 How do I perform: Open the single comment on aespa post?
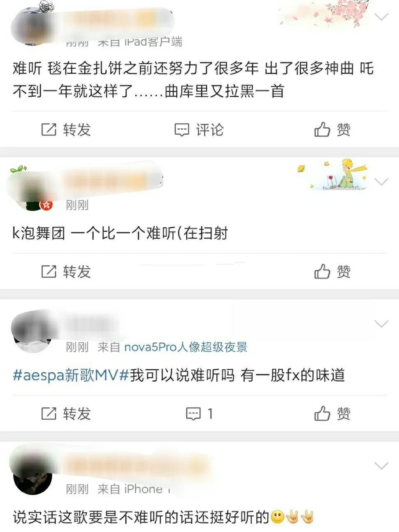[199, 414]
